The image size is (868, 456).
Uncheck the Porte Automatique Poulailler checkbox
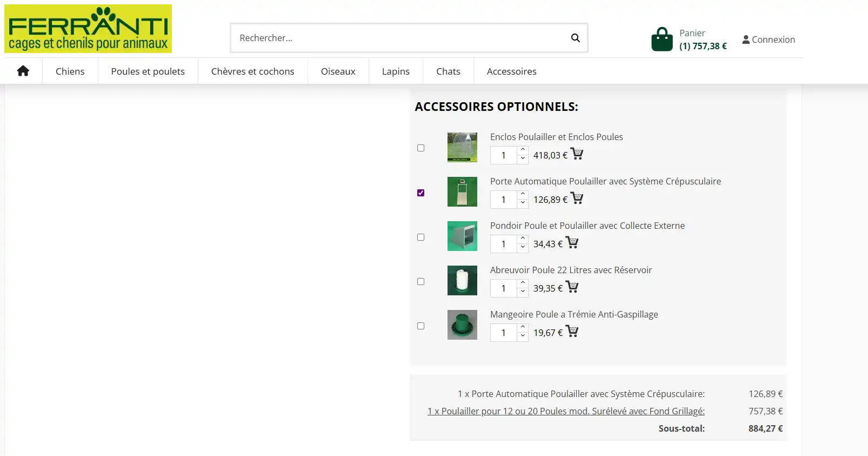tap(421, 193)
